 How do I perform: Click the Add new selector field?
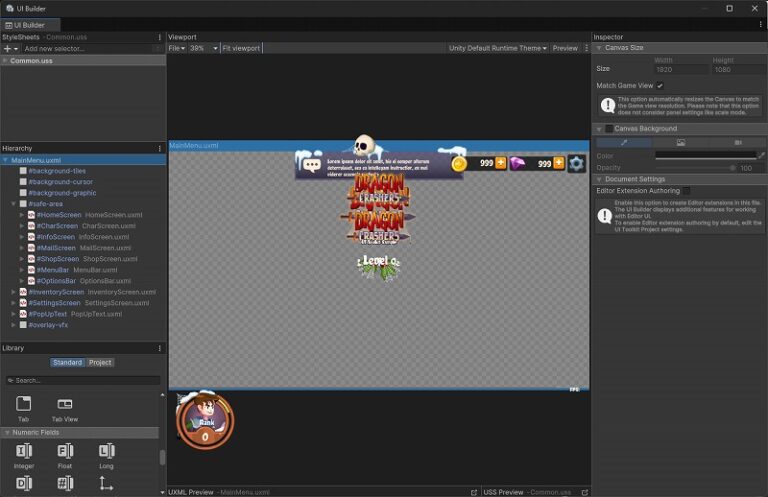click(93, 48)
